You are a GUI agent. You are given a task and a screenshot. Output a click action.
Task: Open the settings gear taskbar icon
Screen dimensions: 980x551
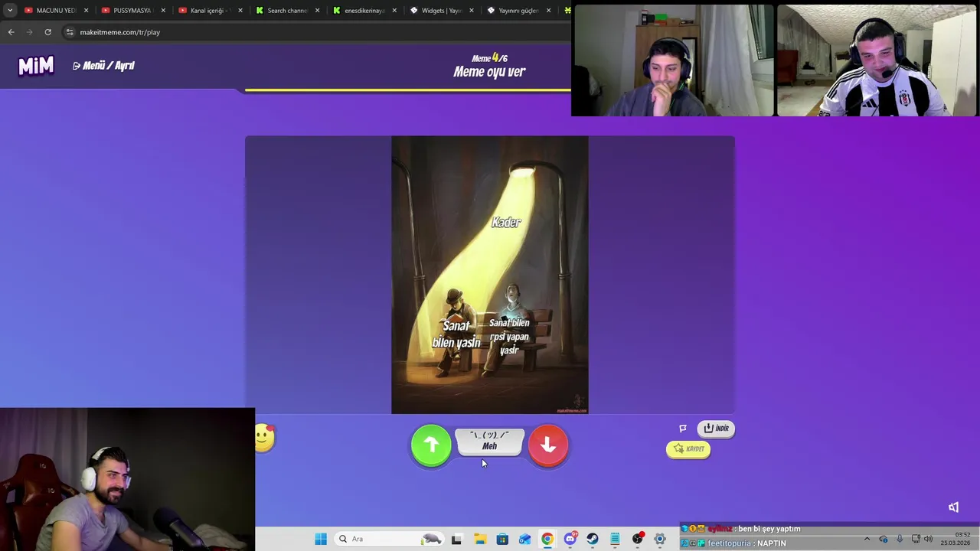tap(660, 539)
